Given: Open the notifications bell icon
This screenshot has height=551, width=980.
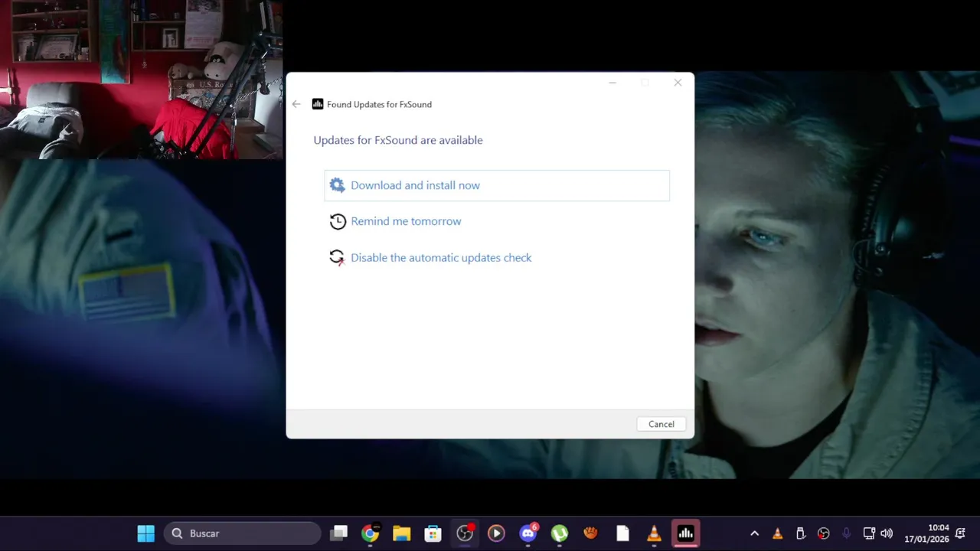Looking at the screenshot, I should (x=960, y=533).
